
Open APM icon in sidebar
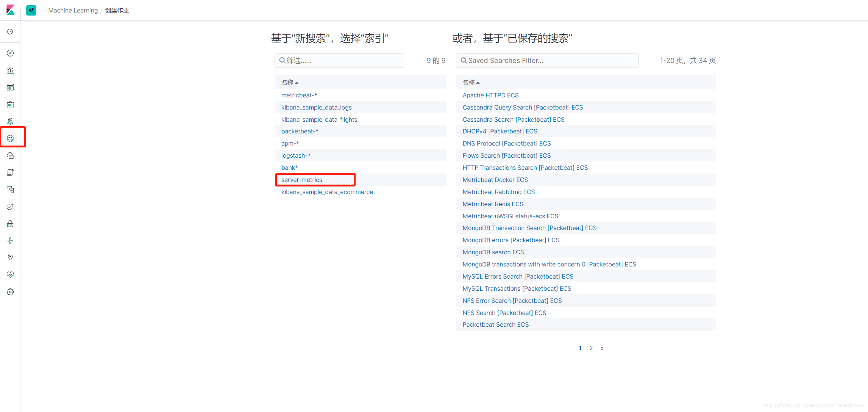(10, 190)
